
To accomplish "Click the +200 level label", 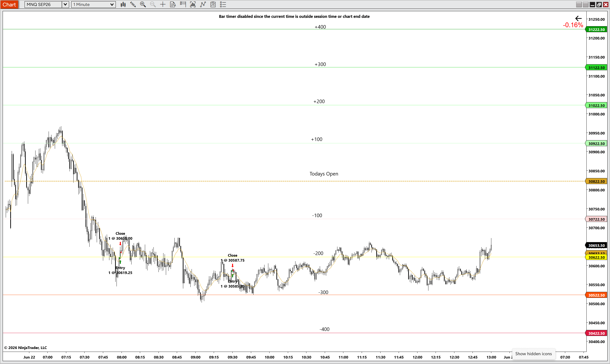I will click(319, 102).
